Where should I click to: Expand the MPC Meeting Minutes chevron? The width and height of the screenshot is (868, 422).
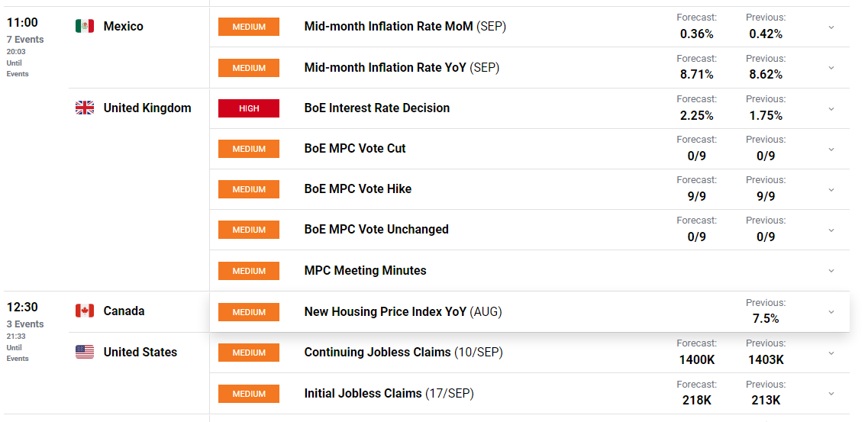click(x=831, y=271)
